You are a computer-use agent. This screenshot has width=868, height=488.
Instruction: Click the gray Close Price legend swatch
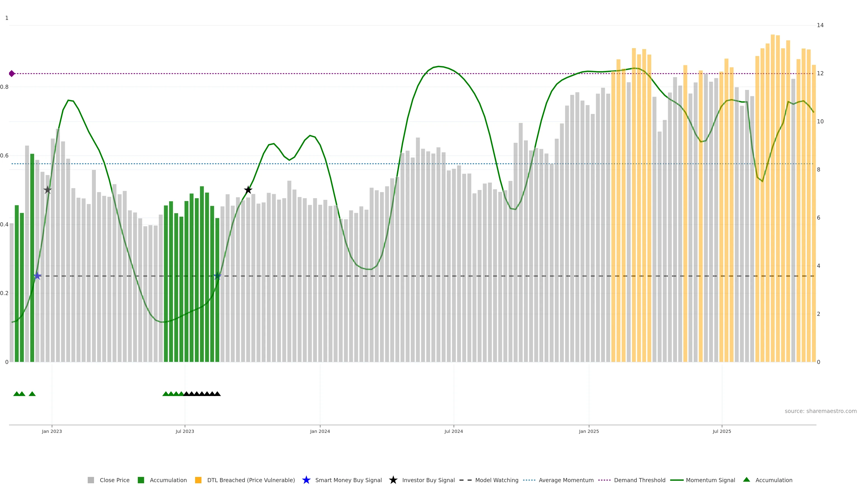(91, 480)
